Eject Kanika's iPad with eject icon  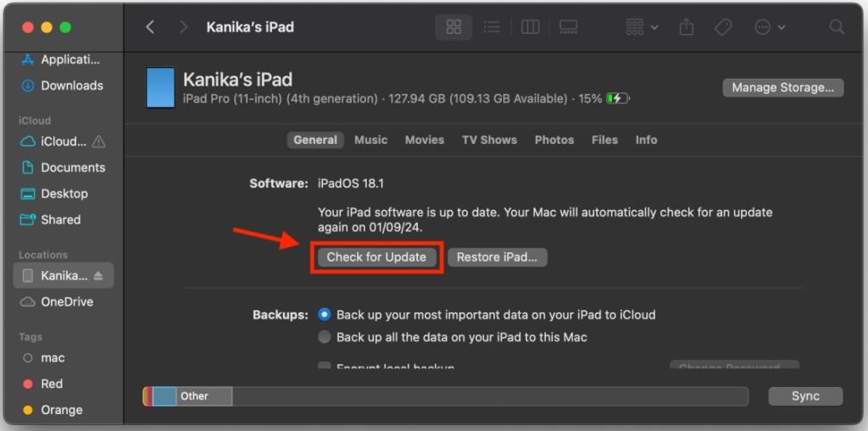98,275
